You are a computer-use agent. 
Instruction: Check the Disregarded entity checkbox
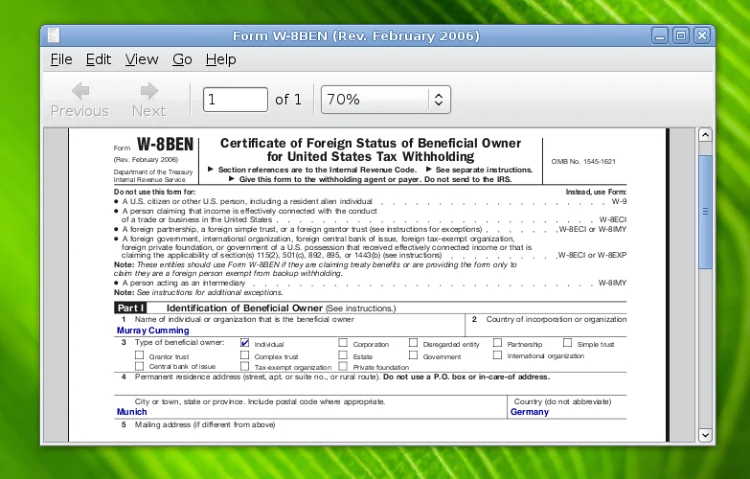413,343
